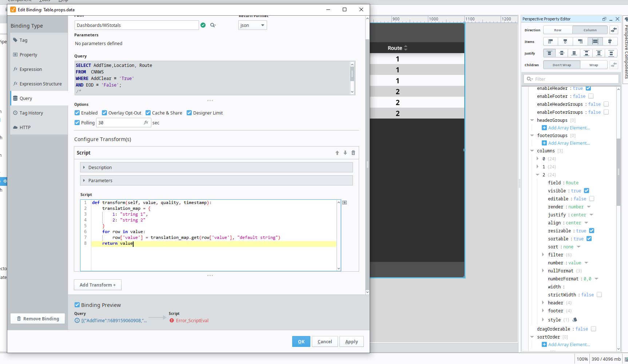Select the Tag binding type

pos(39,40)
